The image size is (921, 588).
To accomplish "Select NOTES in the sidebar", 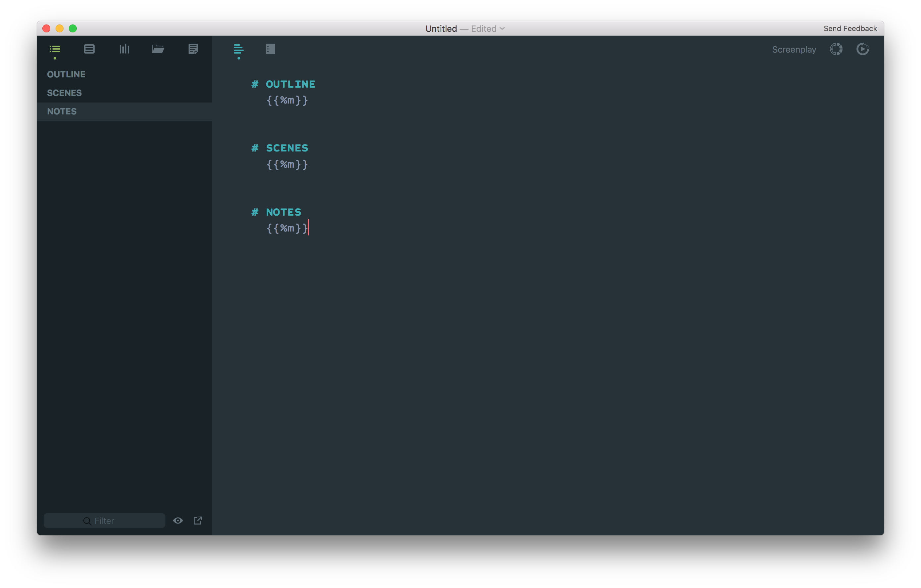I will [x=62, y=111].
